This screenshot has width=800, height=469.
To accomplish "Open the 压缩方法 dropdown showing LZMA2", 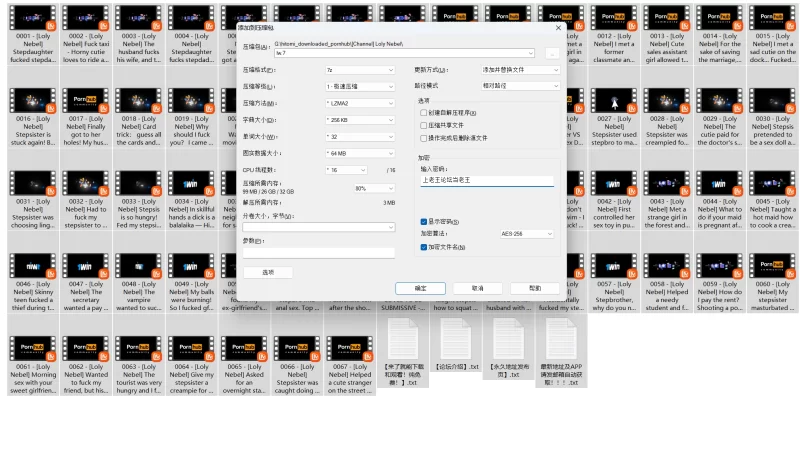I will (360, 103).
